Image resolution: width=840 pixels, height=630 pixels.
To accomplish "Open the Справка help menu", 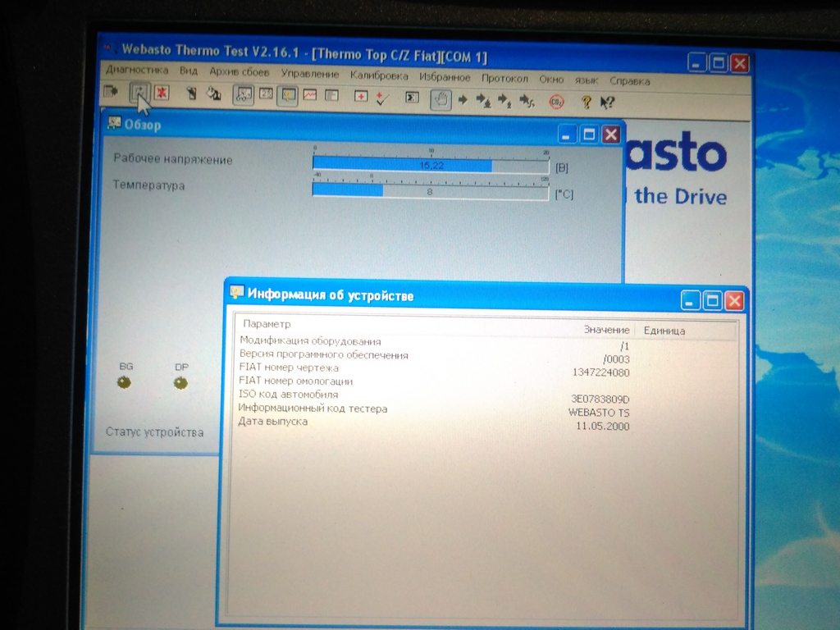I will (x=629, y=81).
